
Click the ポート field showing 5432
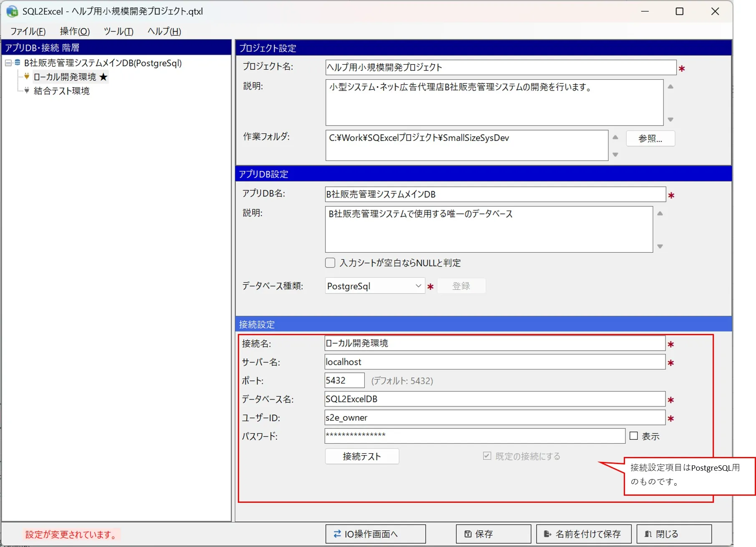[x=344, y=380]
